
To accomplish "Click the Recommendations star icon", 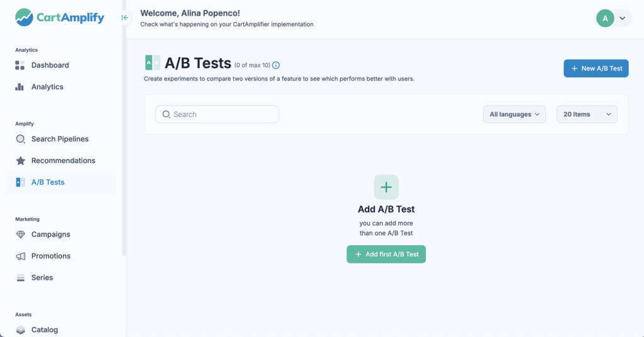I will pyautogui.click(x=21, y=160).
